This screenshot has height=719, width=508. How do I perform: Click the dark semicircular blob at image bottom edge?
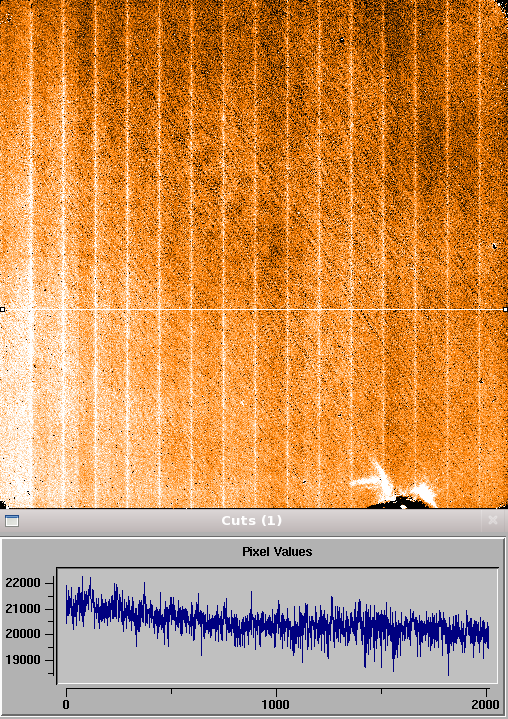click(x=403, y=503)
